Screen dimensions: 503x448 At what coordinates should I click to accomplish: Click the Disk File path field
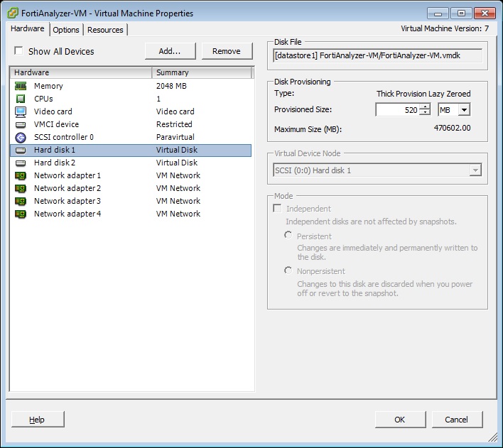(x=377, y=55)
